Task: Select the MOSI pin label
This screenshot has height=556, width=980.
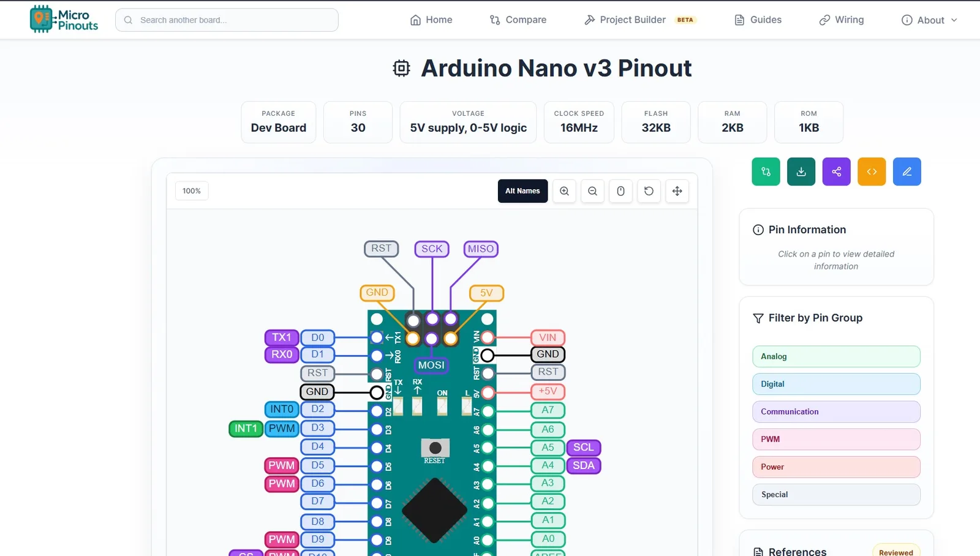Action: click(x=431, y=365)
